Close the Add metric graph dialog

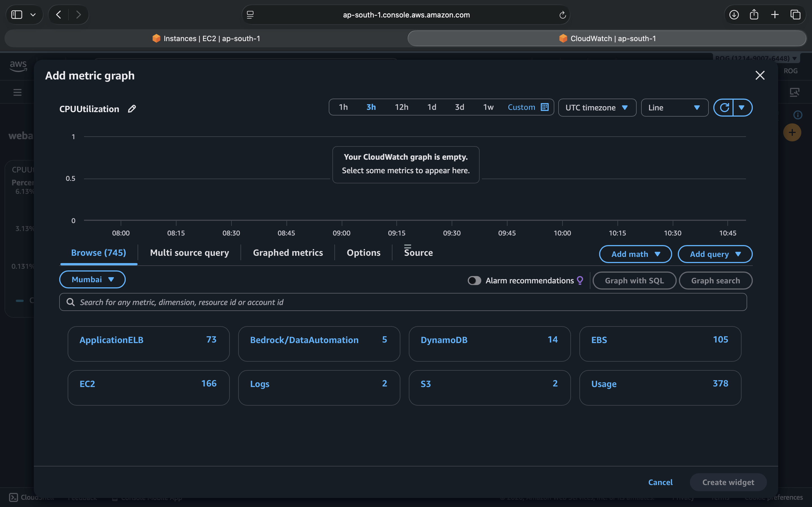(x=760, y=75)
